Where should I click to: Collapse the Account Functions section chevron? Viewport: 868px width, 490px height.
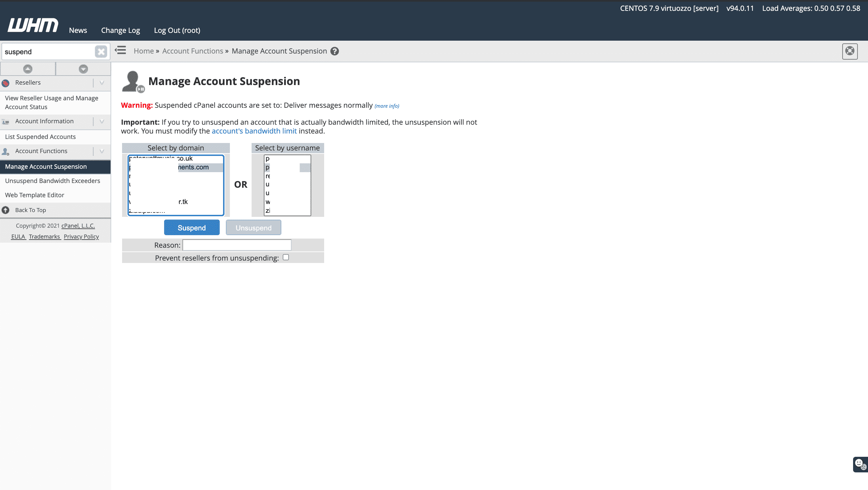tap(102, 151)
